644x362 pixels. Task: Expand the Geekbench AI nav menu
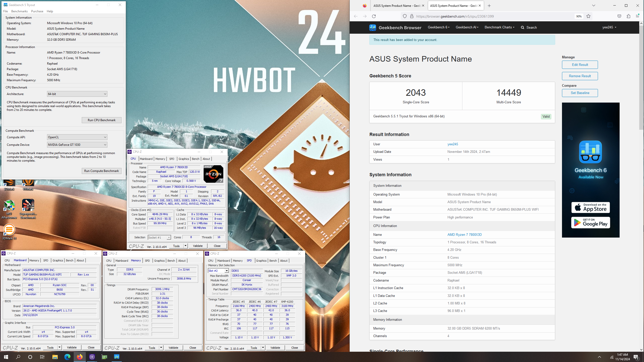(467, 27)
